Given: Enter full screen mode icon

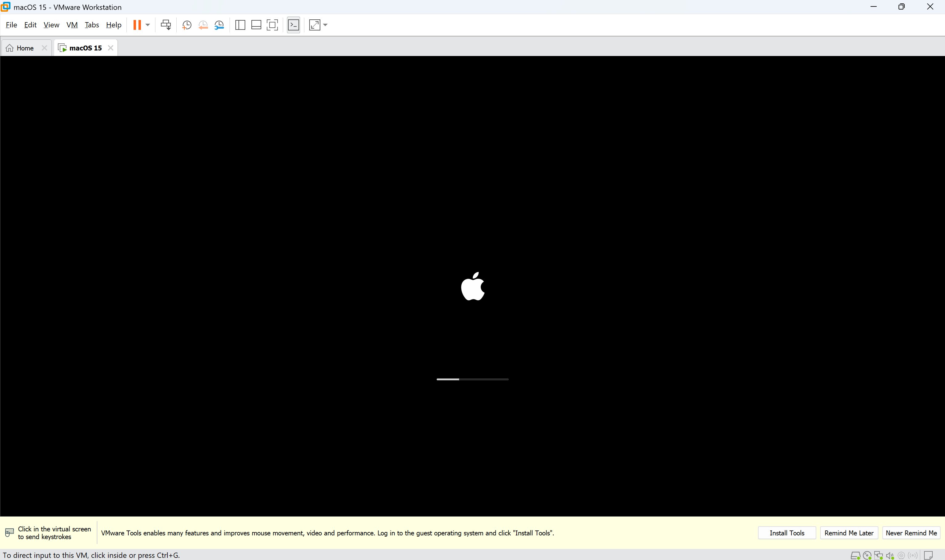Looking at the screenshot, I should tap(272, 25).
